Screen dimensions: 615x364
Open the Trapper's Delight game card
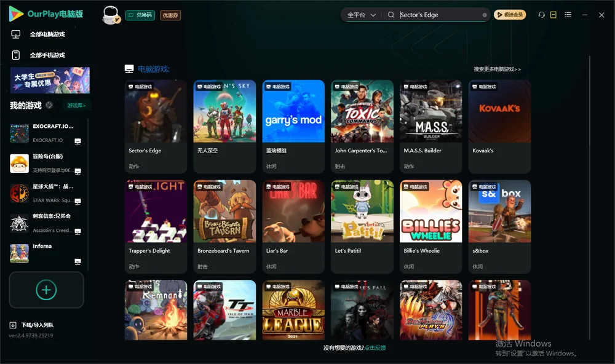tap(156, 227)
